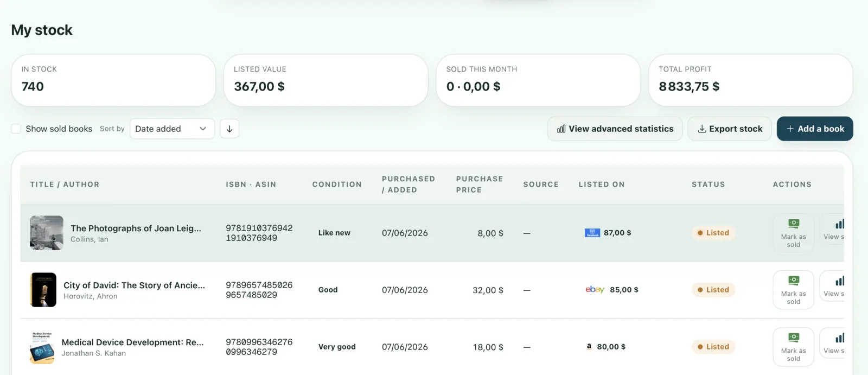This screenshot has height=375, width=868.
Task: Click the Purchase Price column header
Action: (480, 185)
